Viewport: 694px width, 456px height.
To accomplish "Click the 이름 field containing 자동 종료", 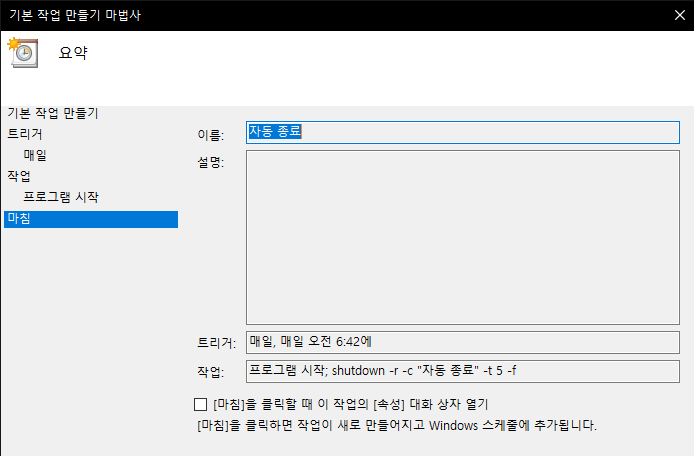I will (463, 132).
